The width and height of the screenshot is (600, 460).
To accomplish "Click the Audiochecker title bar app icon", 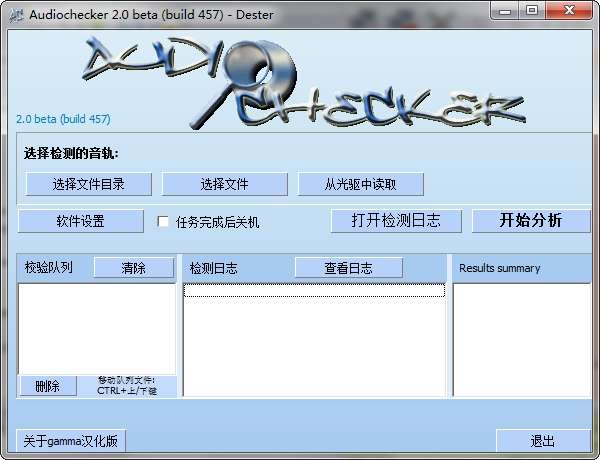I will tap(16, 15).
